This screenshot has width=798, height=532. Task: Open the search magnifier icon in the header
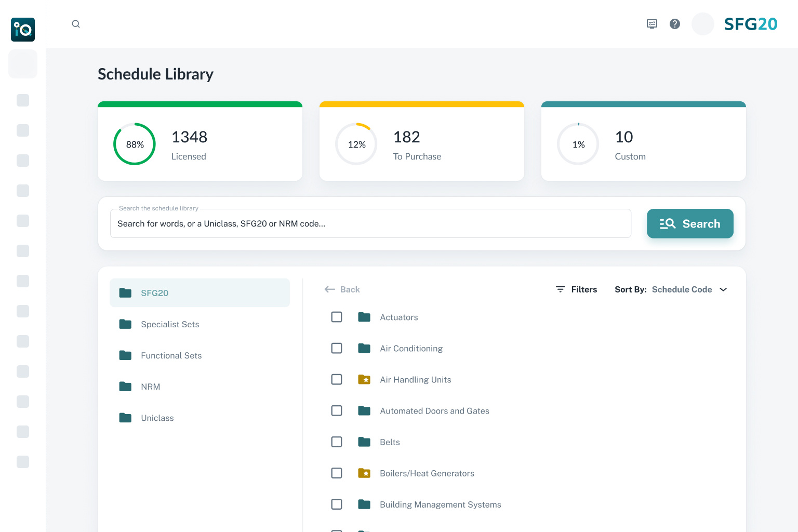[x=76, y=24]
